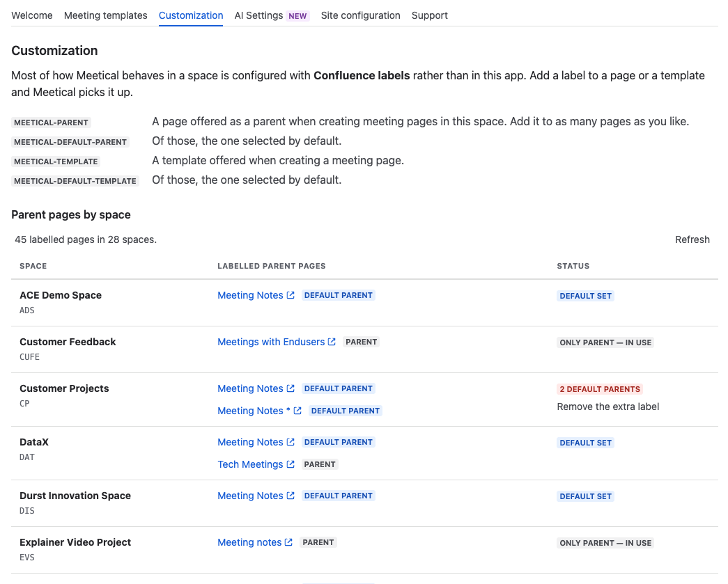Click DEFAULT SET status for DataX
This screenshot has height=584, width=728.
coord(585,443)
